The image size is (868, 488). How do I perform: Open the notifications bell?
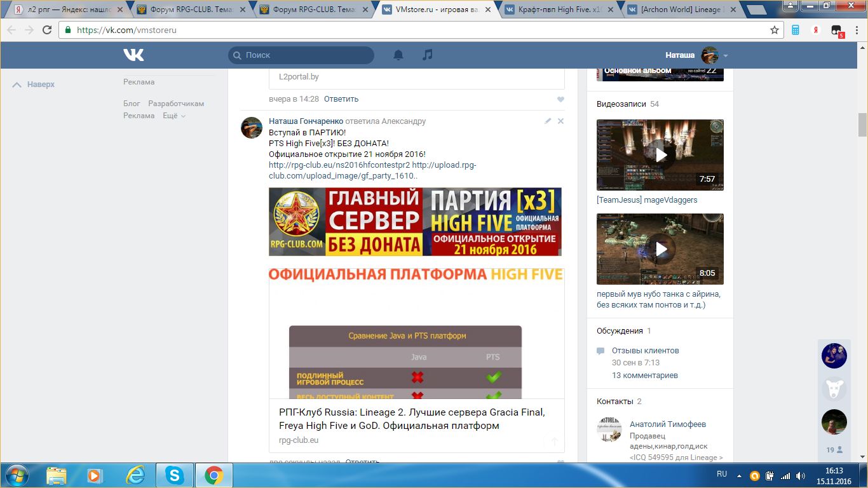pos(398,55)
